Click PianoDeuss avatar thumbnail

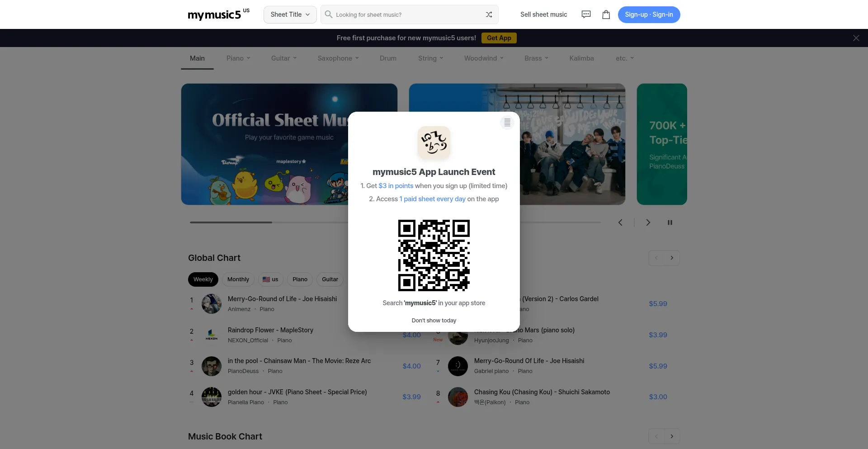click(x=212, y=366)
